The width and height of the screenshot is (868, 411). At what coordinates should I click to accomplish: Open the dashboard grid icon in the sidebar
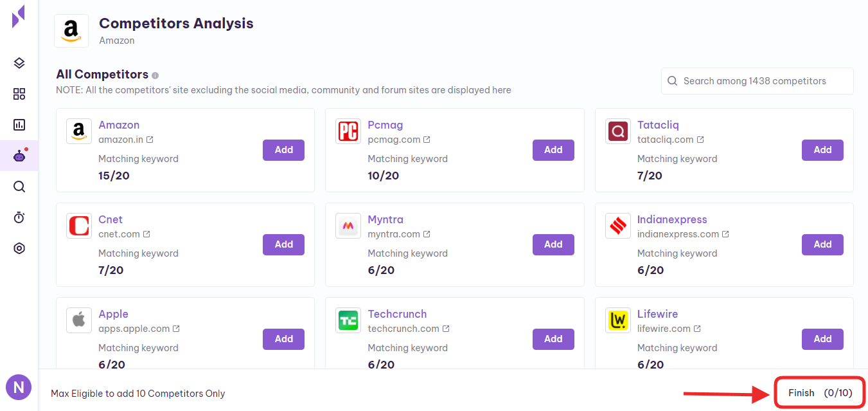click(x=19, y=95)
